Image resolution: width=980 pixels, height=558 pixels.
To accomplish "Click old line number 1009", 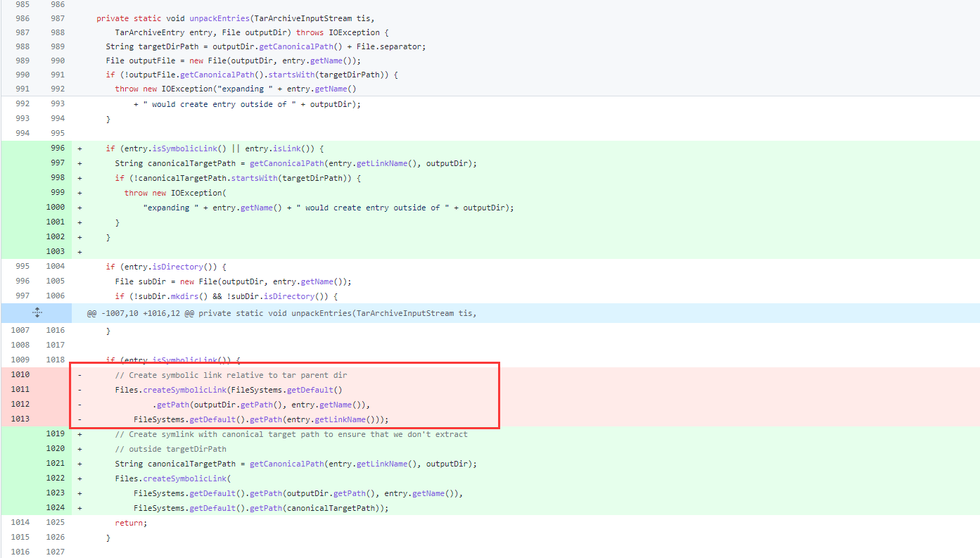I will pos(20,360).
